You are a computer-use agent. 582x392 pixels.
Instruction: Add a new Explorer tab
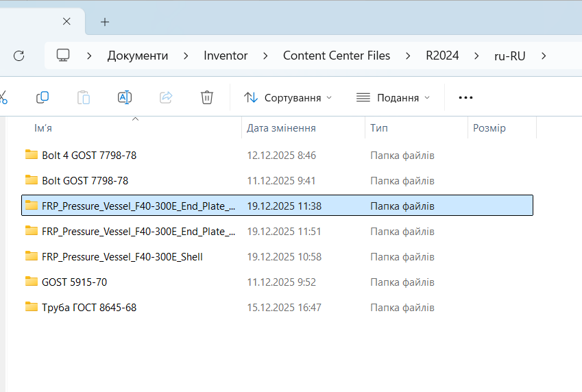point(105,22)
